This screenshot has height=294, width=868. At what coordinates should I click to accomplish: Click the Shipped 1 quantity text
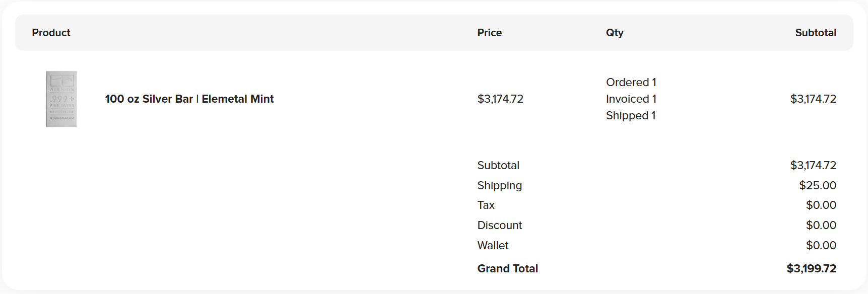(630, 116)
